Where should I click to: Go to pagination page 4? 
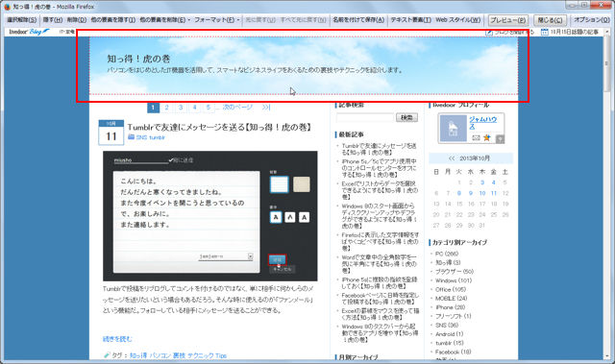194,107
